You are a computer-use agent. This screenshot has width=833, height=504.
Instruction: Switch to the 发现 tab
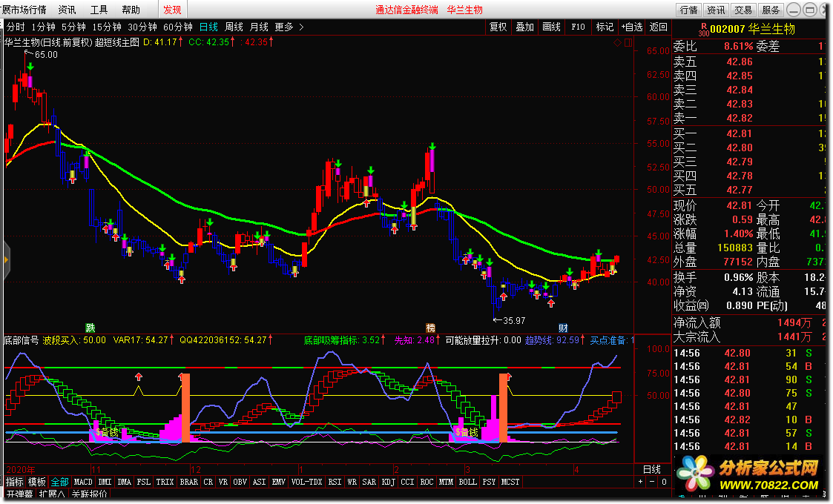point(172,10)
